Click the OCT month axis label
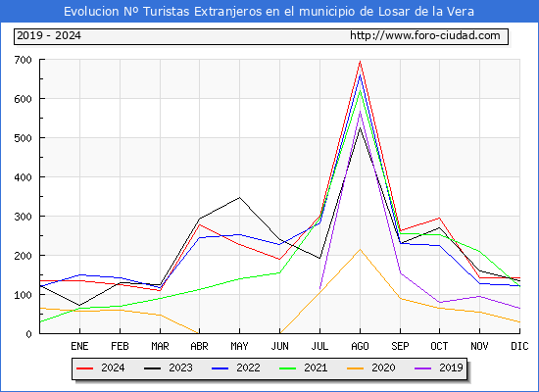539x392 pixels. tap(439, 346)
